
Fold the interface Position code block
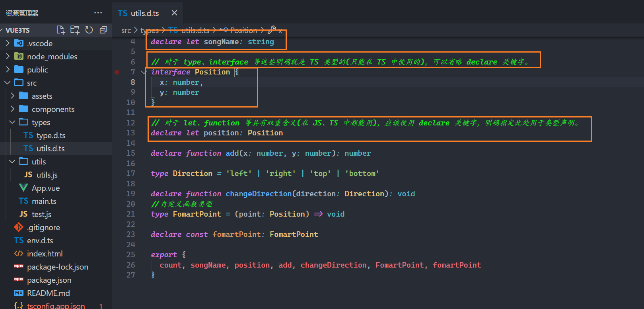(x=143, y=72)
